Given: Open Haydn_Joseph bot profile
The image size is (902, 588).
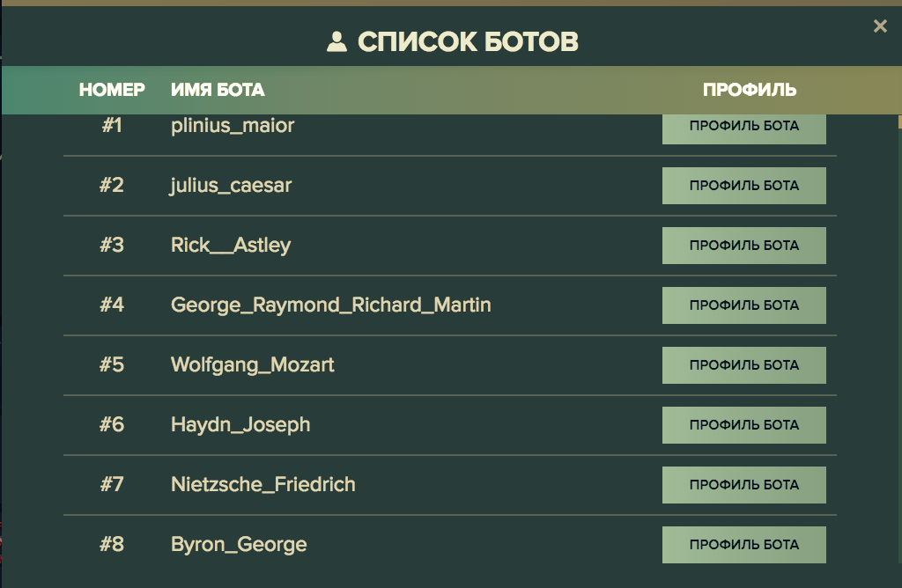Looking at the screenshot, I should point(743,425).
